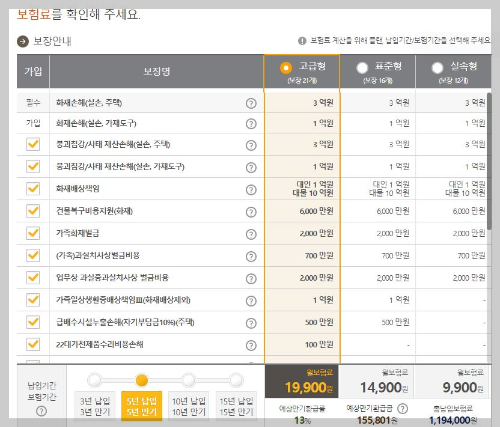Click 고급형 amount for 22대가전제품수리비용손해
The image size is (500, 427).
point(319,344)
